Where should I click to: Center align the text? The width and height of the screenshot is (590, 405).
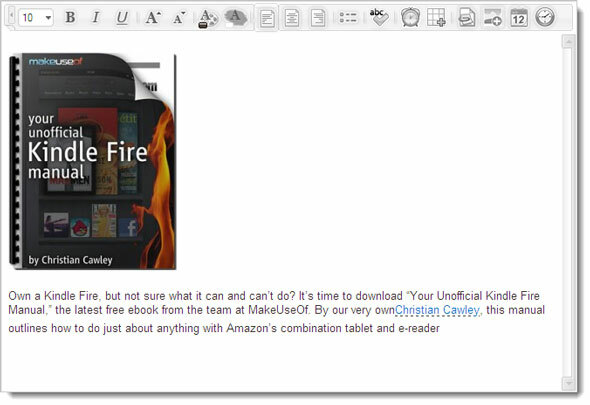(292, 18)
